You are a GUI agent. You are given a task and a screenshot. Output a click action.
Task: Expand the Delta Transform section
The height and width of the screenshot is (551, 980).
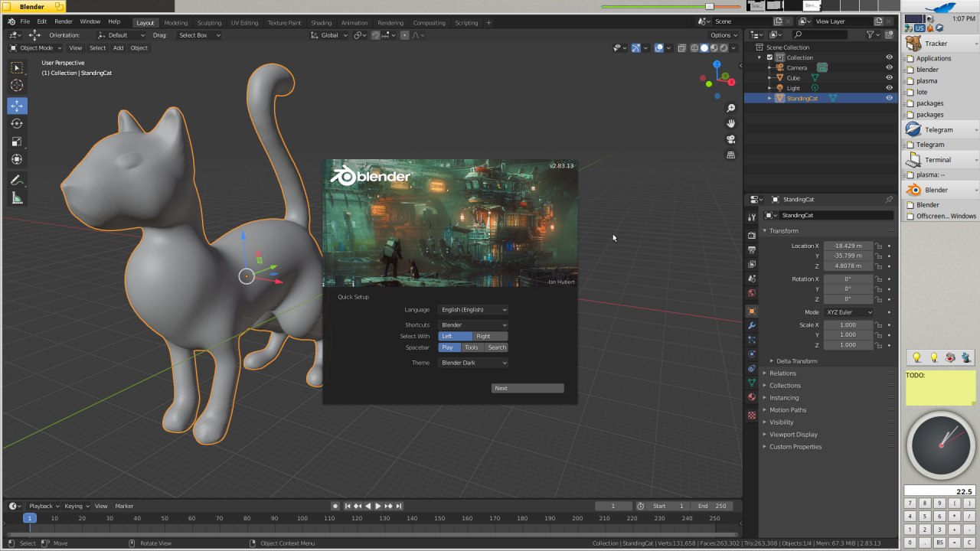click(796, 361)
